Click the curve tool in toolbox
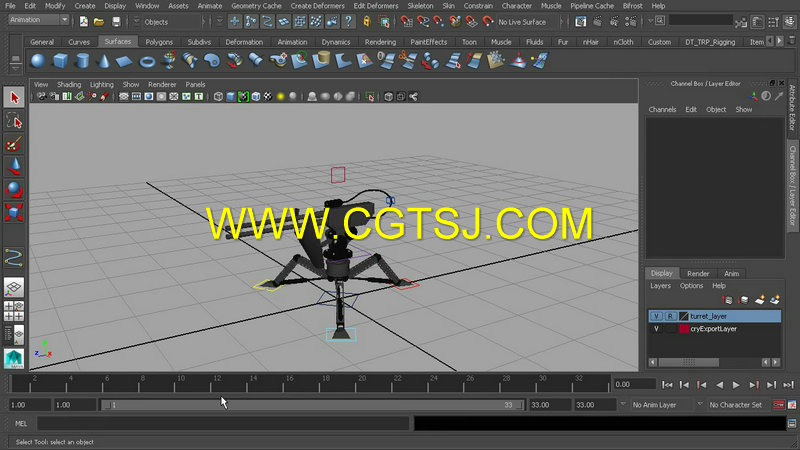The width and height of the screenshot is (800, 450). 14,258
